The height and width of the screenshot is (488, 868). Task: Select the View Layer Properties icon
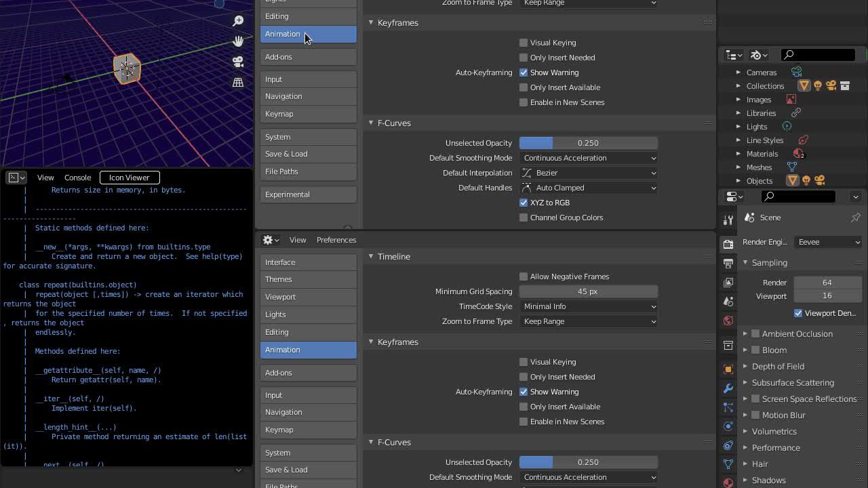[728, 283]
